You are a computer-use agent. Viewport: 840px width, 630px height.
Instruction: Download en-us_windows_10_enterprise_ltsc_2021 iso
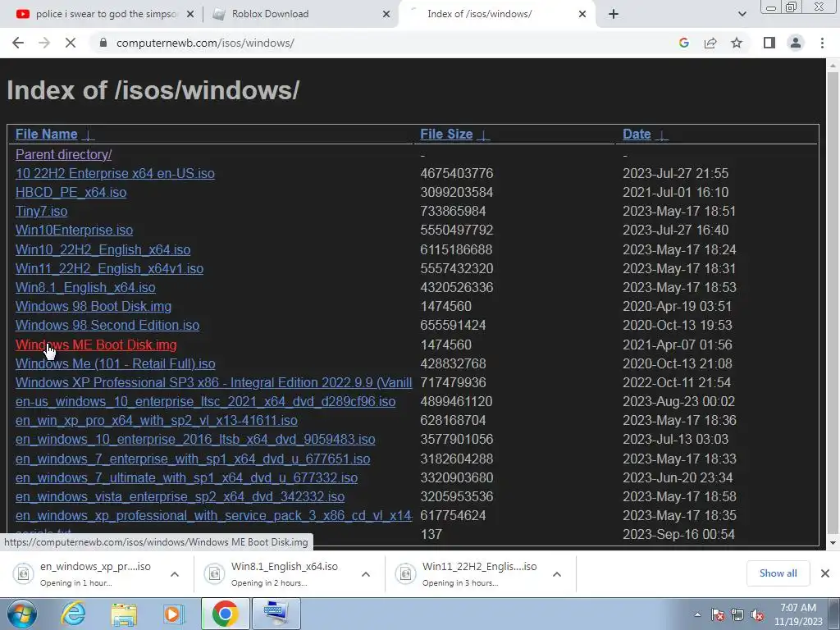(205, 401)
